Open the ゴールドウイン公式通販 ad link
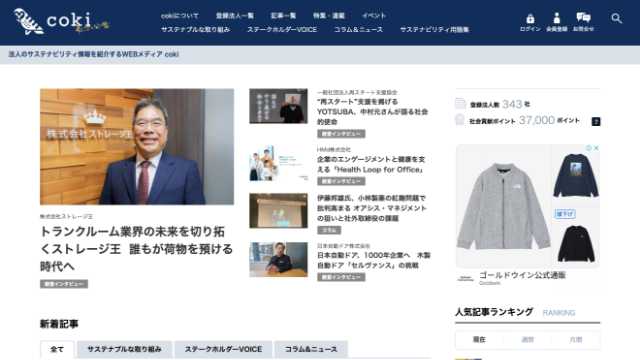Viewport: 640px width, 360px height. (x=522, y=275)
